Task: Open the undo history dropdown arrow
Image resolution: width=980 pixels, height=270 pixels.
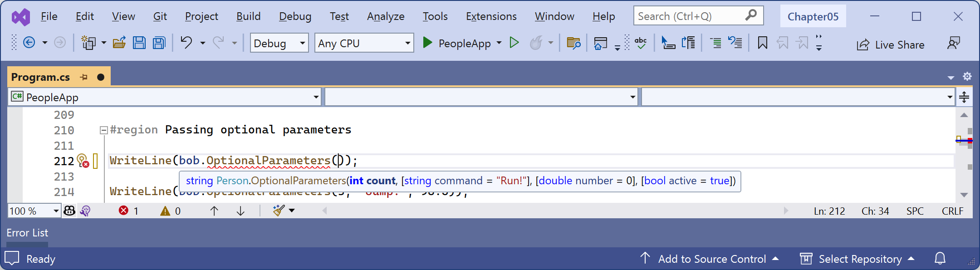Action: (203, 43)
